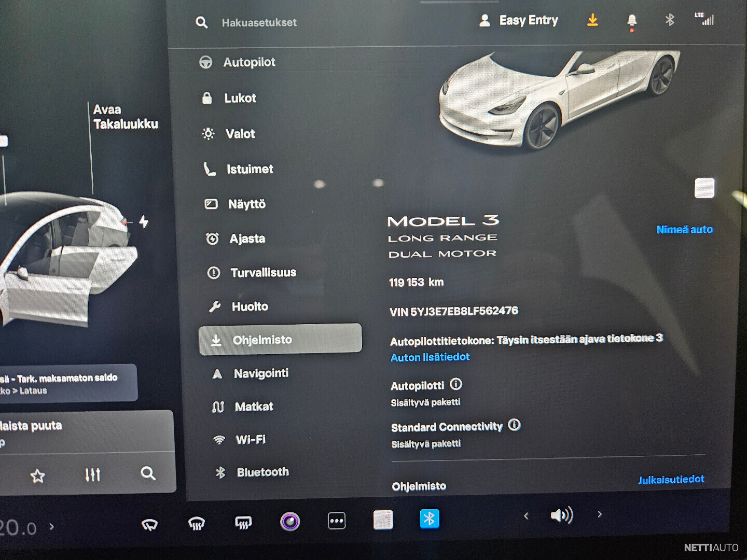
Task: Open the equalizer settings icon
Action: point(92,474)
